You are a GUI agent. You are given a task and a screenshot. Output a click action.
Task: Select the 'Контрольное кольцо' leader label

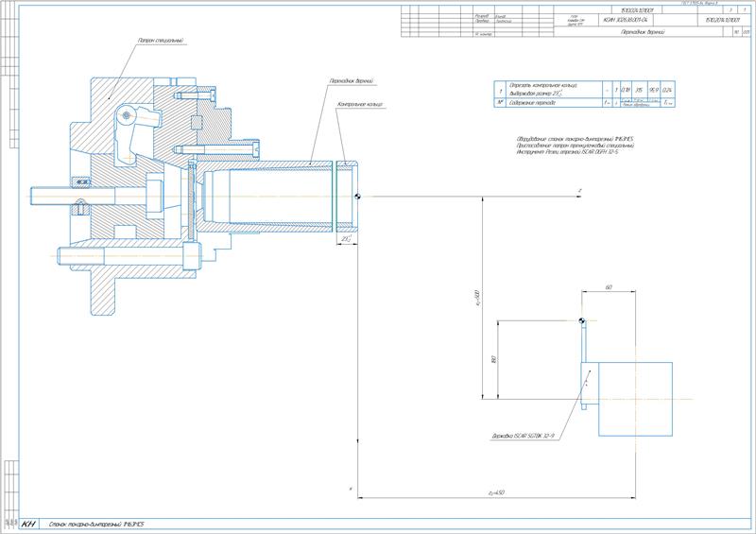[360, 104]
